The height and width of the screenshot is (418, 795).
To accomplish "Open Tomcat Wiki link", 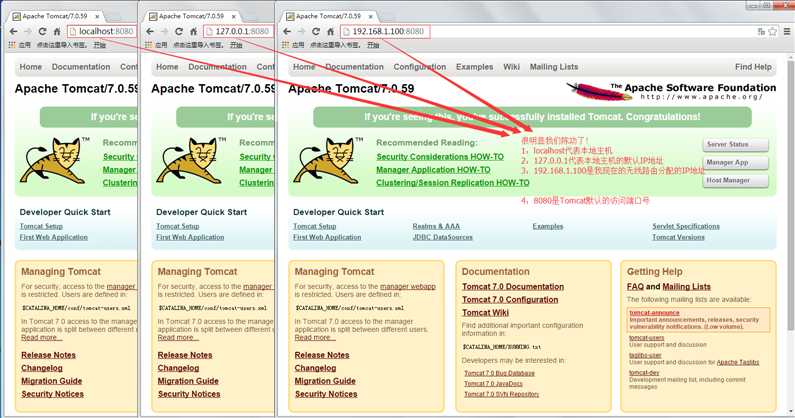I will [485, 313].
